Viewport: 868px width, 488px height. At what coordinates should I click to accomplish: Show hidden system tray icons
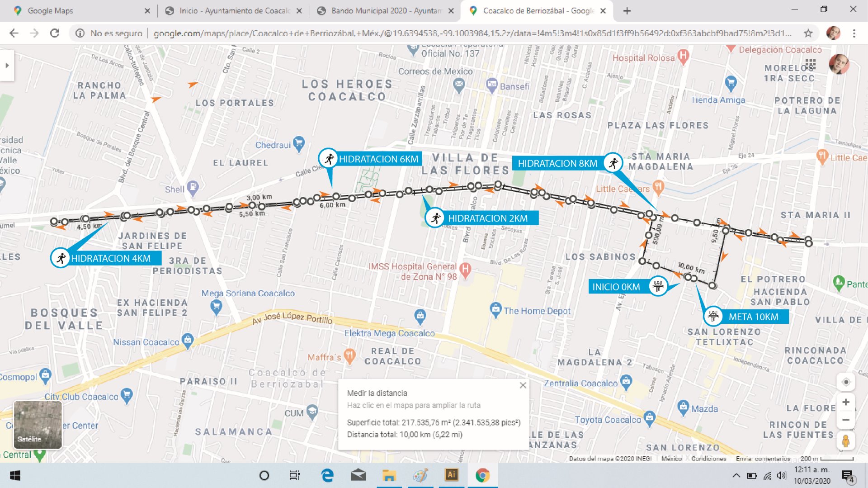pyautogui.click(x=736, y=475)
